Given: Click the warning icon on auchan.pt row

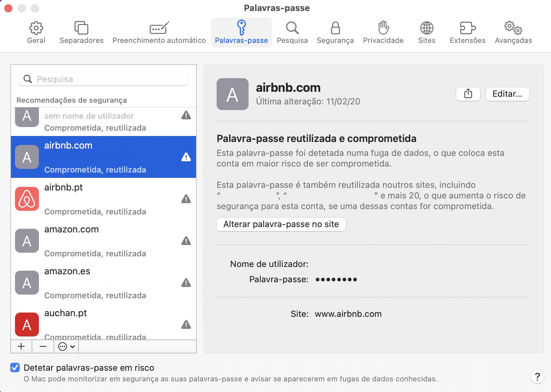Looking at the screenshot, I should click(186, 325).
